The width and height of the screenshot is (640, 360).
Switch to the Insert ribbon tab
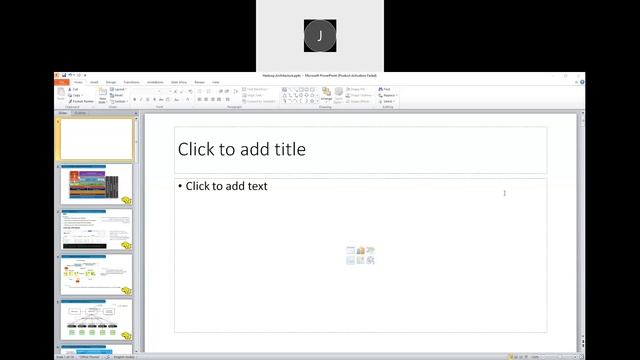[94, 82]
